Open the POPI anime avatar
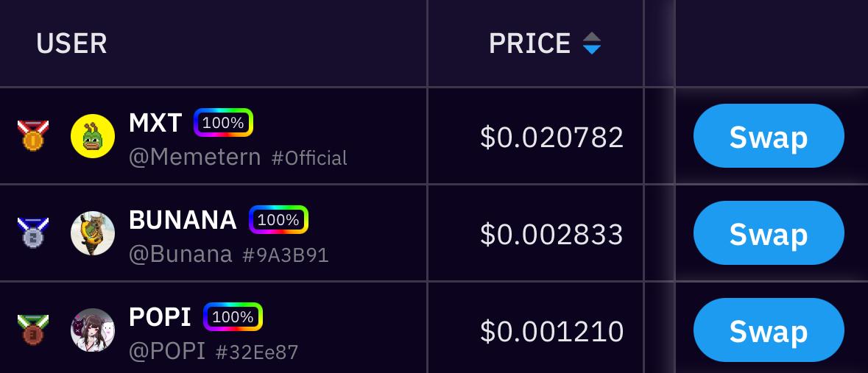The width and height of the screenshot is (868, 373). pyautogui.click(x=93, y=330)
